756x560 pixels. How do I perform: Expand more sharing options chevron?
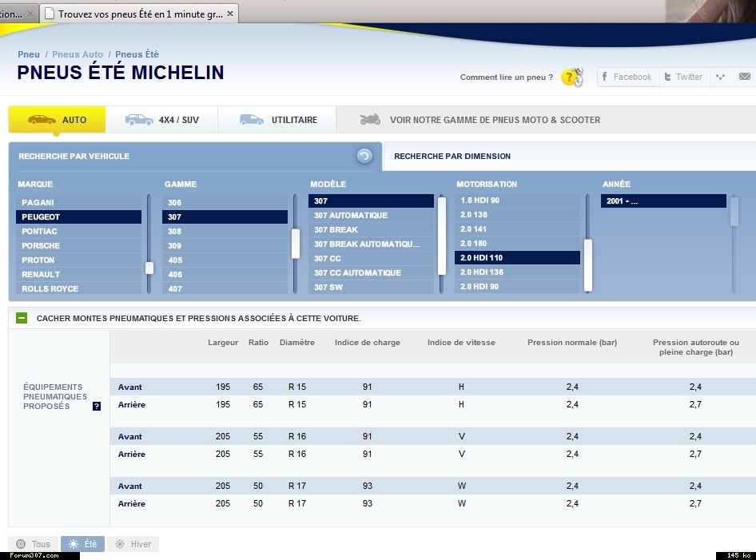[720, 77]
